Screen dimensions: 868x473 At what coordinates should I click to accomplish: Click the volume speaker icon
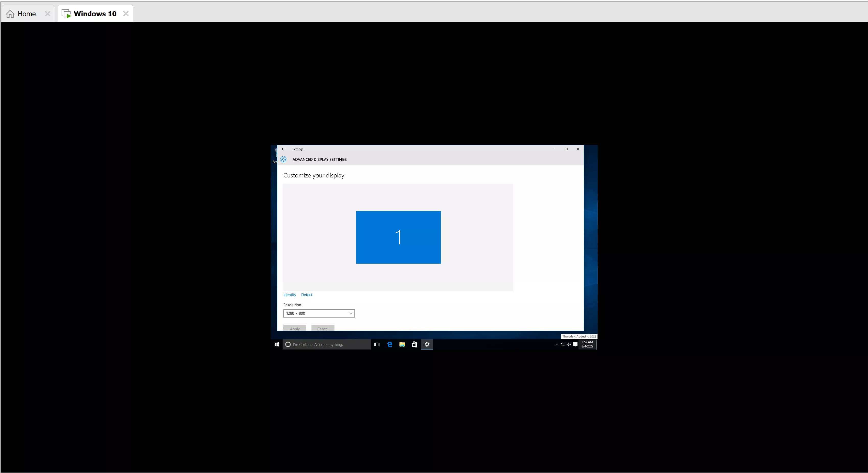tap(569, 345)
